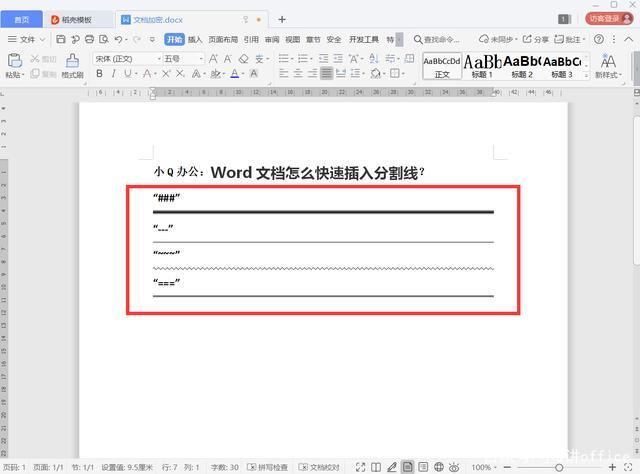640x474 pixels.
Task: Open the font name dropdown 宋体 (正文)
Action: pyautogui.click(x=159, y=59)
